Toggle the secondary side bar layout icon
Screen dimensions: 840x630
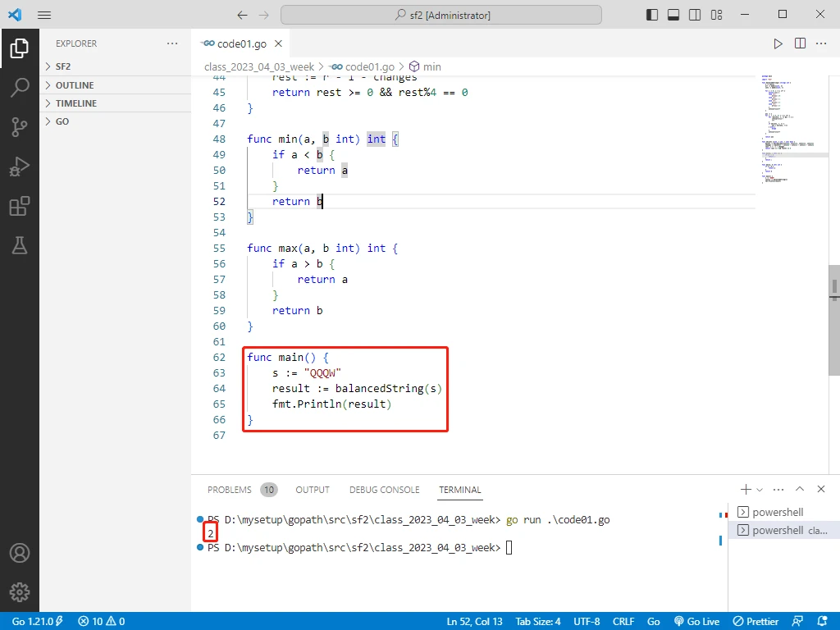[695, 15]
